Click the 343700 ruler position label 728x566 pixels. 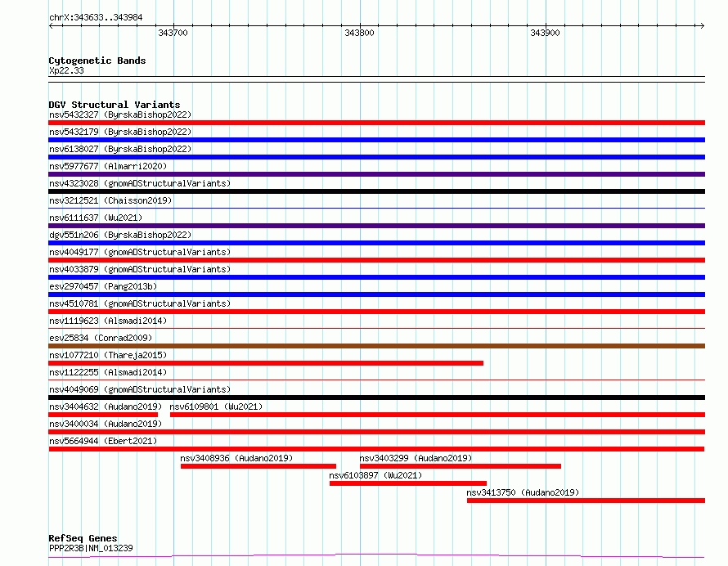point(173,33)
